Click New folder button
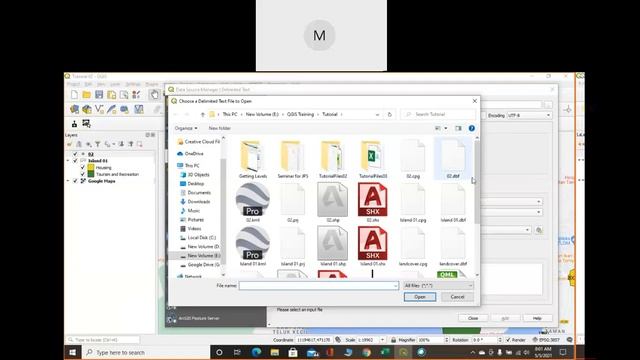This screenshot has width=640, height=360. click(220, 128)
